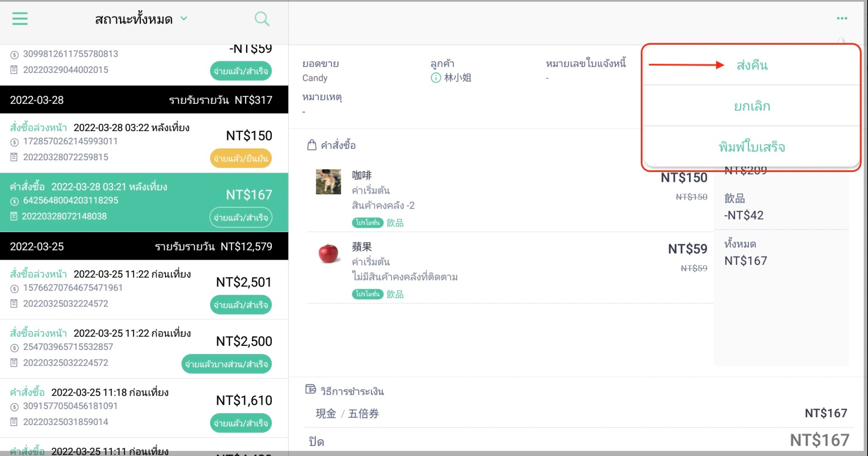Click the shopping bag icon next to คำสั่งซื้อ

[x=311, y=145]
